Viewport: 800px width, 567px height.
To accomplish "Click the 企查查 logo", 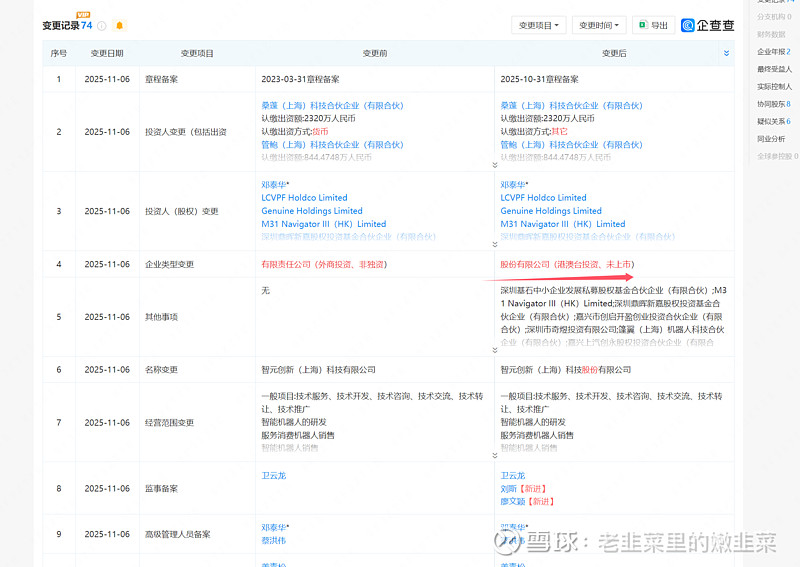I will pos(708,25).
